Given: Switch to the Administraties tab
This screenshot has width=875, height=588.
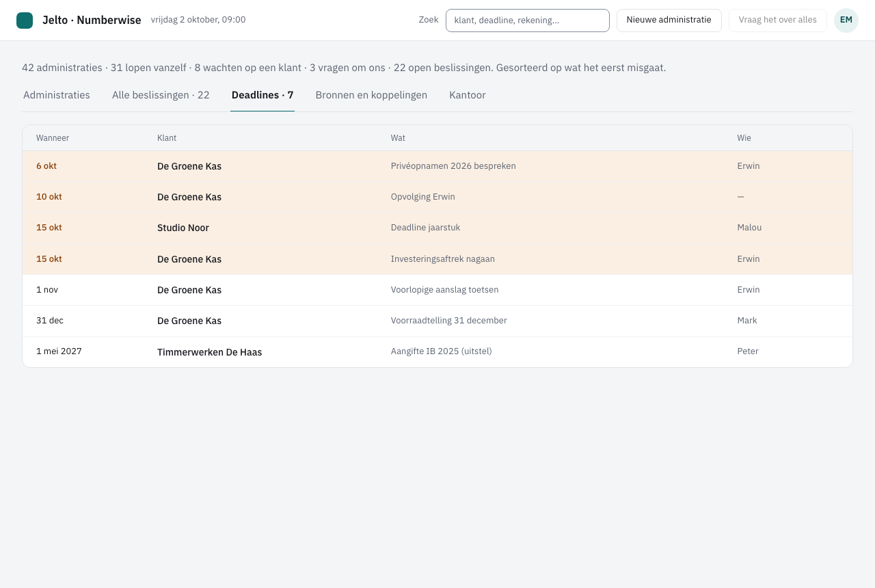Looking at the screenshot, I should (57, 95).
